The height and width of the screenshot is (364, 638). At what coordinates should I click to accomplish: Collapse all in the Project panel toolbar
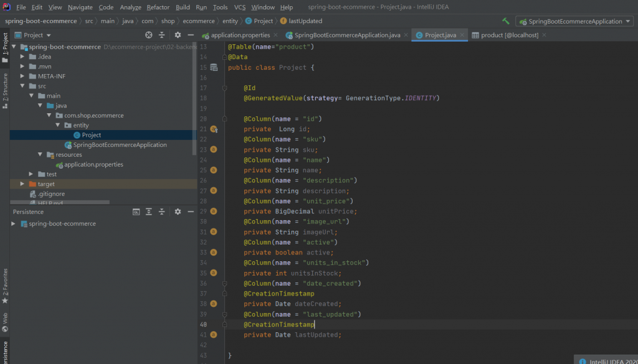point(162,35)
